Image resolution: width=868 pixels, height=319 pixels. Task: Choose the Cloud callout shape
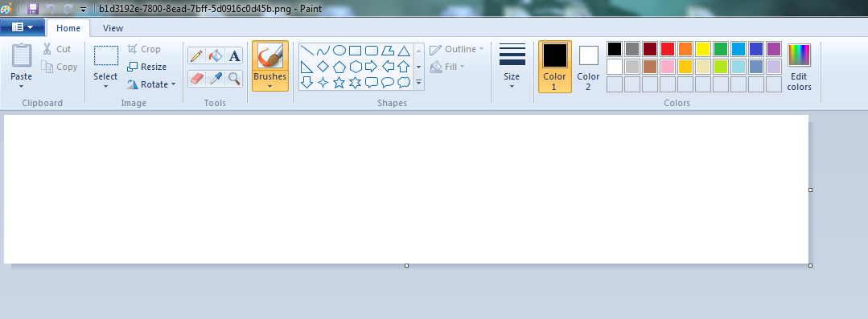(404, 83)
